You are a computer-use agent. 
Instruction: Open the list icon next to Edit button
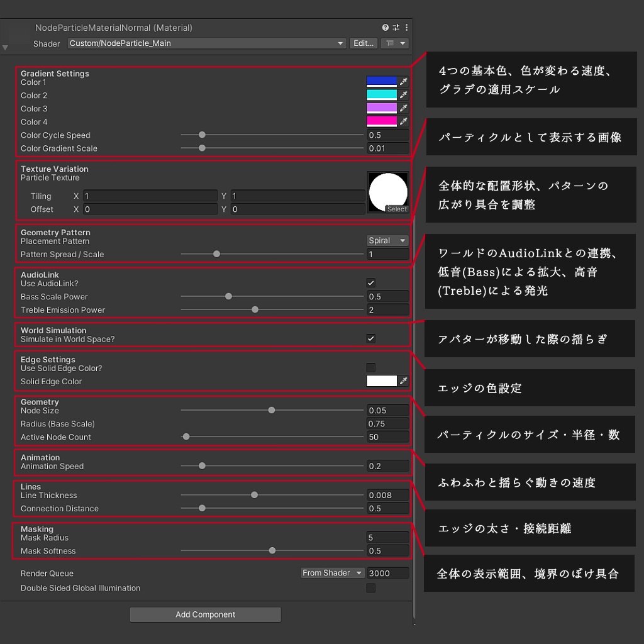pyautogui.click(x=395, y=43)
